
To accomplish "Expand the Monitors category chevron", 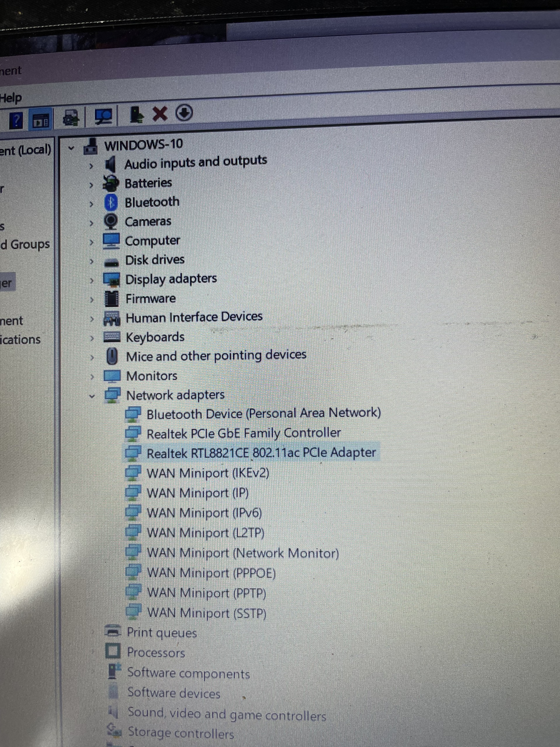I will pyautogui.click(x=92, y=377).
